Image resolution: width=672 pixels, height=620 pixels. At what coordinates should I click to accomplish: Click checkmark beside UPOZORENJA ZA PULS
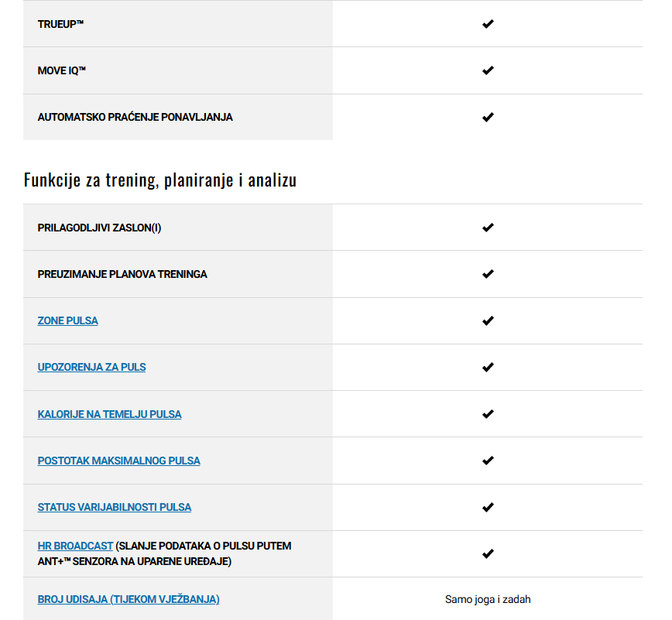tap(488, 367)
